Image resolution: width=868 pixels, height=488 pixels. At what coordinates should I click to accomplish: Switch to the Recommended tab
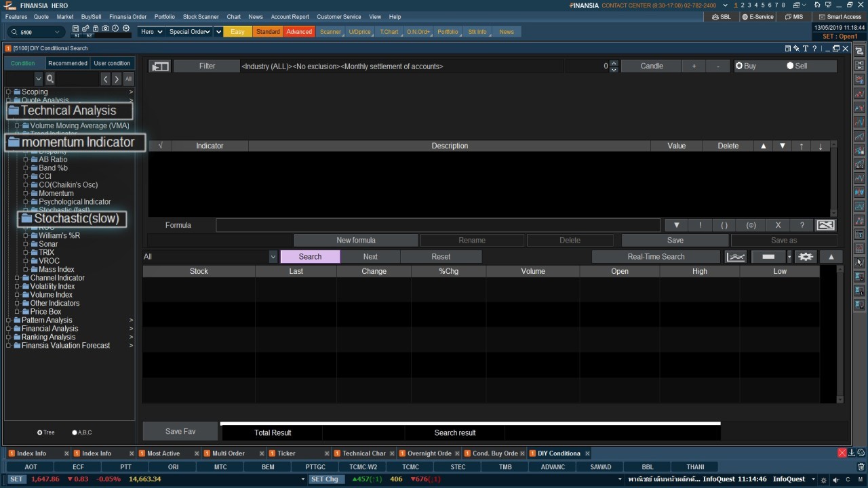(x=68, y=63)
